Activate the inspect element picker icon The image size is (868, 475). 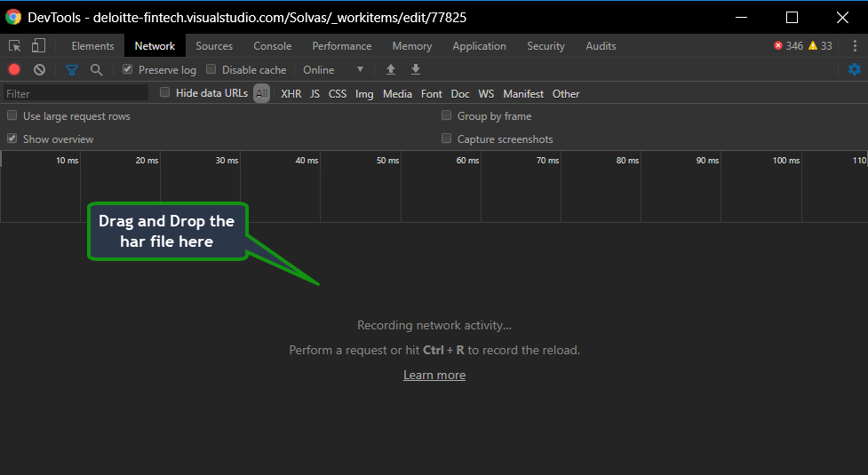(15, 46)
